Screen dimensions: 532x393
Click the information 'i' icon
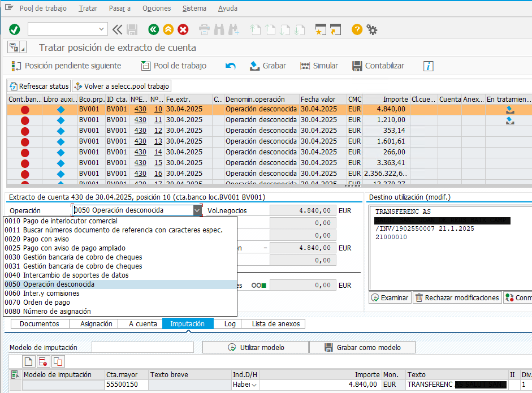(428, 66)
